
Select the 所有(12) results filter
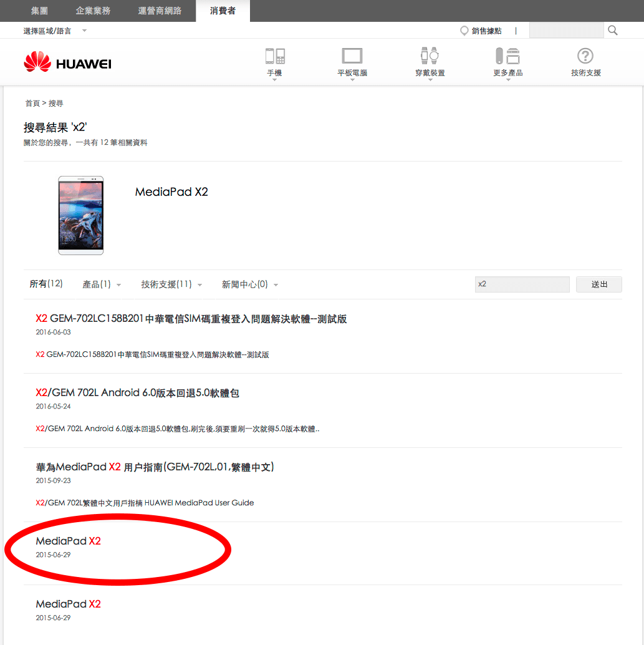click(x=46, y=284)
